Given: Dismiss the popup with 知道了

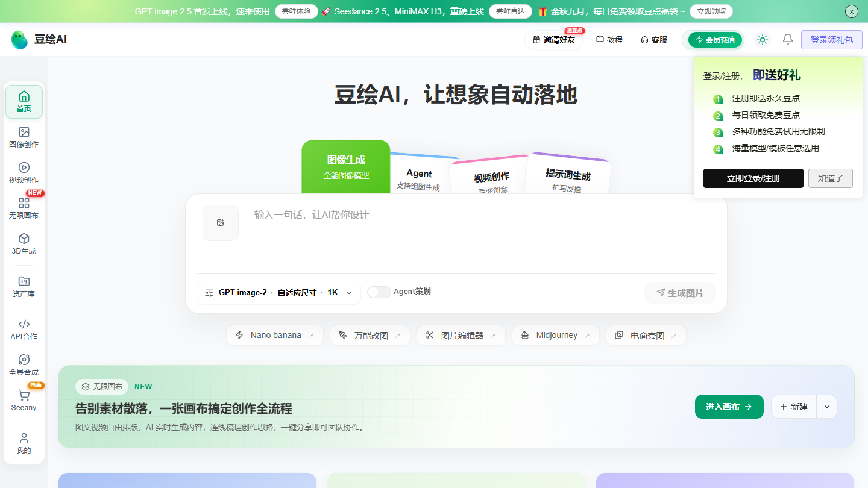Looking at the screenshot, I should pos(831,178).
